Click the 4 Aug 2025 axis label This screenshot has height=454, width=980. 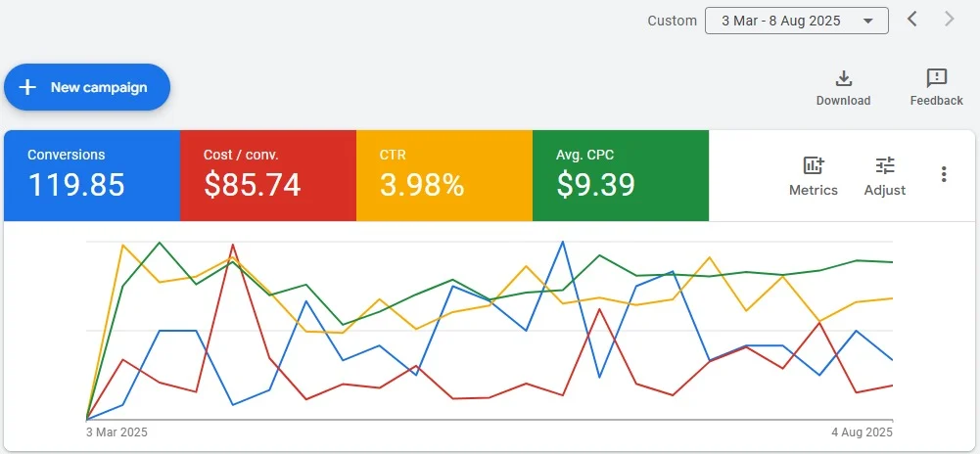point(863,431)
